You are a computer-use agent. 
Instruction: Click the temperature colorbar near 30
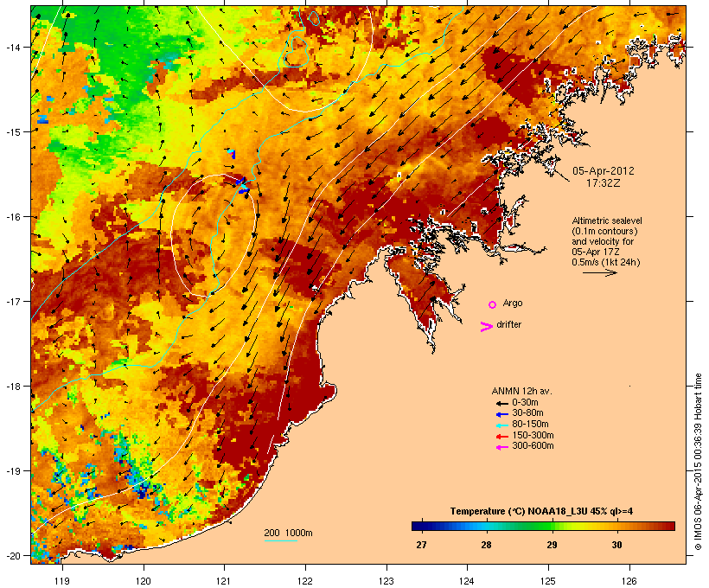pyautogui.click(x=617, y=526)
